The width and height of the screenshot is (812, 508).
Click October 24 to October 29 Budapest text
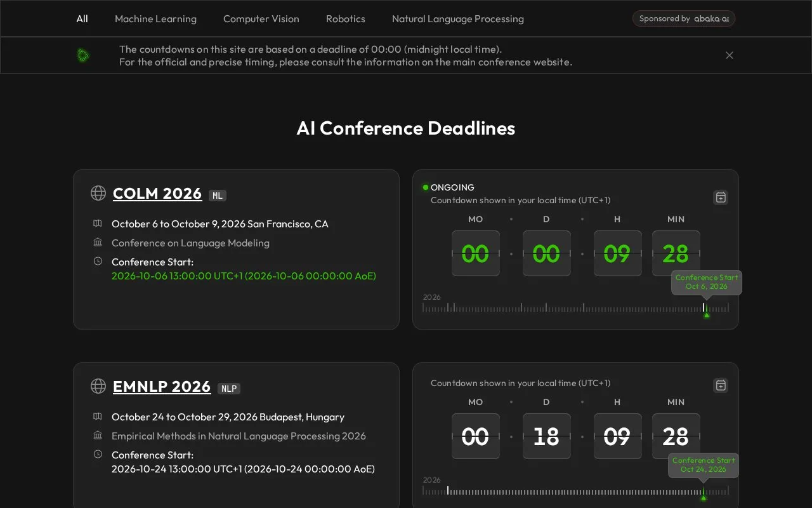point(228,417)
